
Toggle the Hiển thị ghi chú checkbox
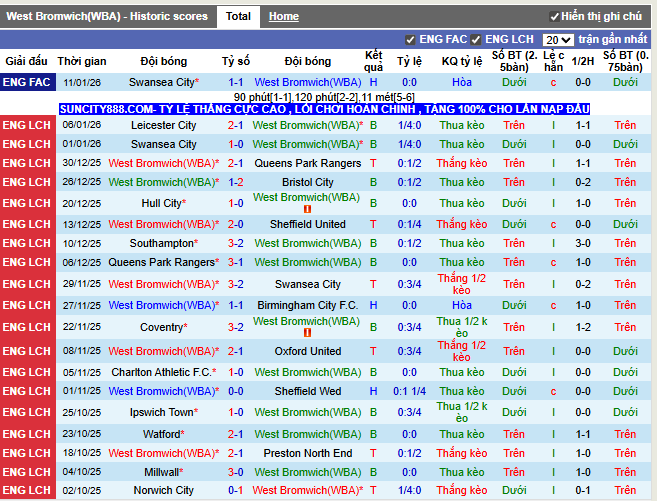tap(554, 17)
